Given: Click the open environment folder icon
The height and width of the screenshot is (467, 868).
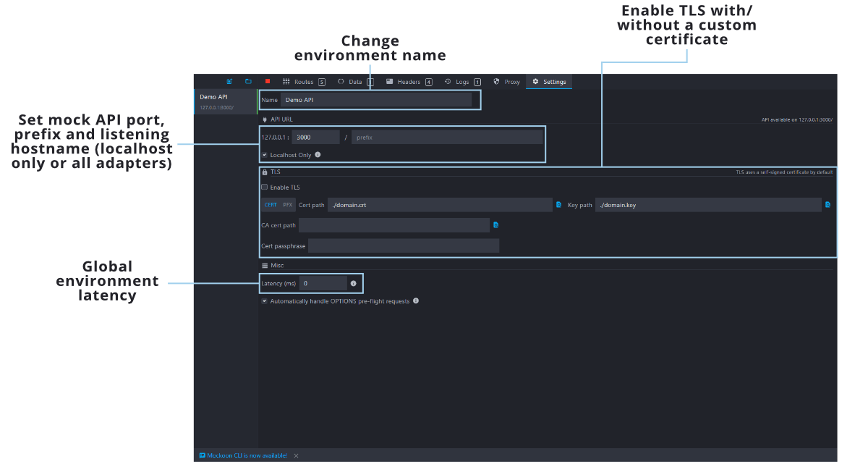Looking at the screenshot, I should coord(248,82).
